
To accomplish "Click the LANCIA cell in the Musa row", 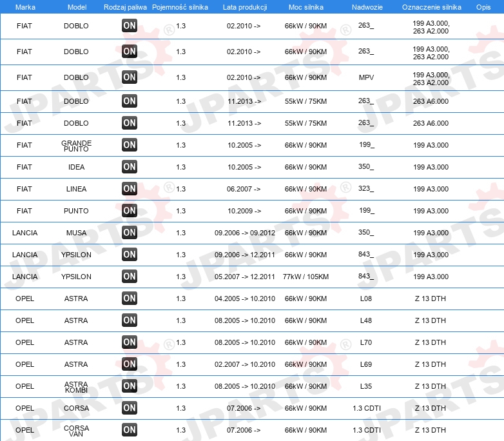I will pos(24,233).
